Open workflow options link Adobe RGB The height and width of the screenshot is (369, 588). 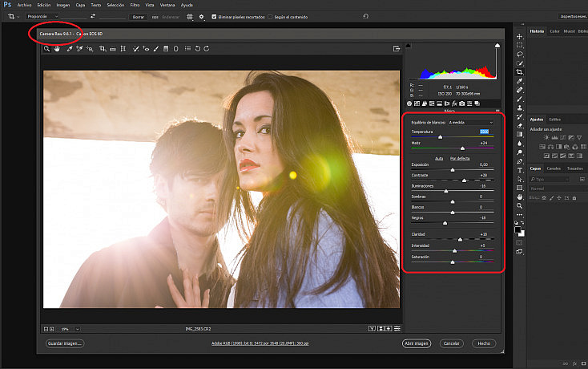point(260,343)
